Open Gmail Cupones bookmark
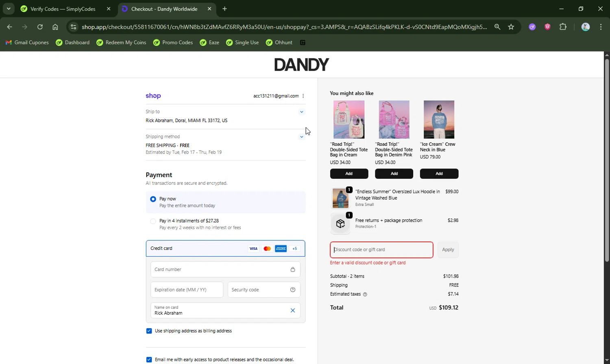The image size is (610, 364). [x=27, y=43]
